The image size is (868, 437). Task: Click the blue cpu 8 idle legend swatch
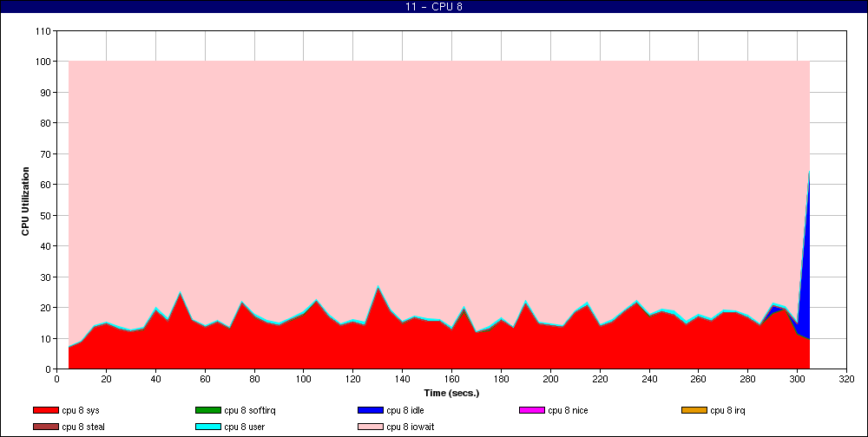(371, 410)
